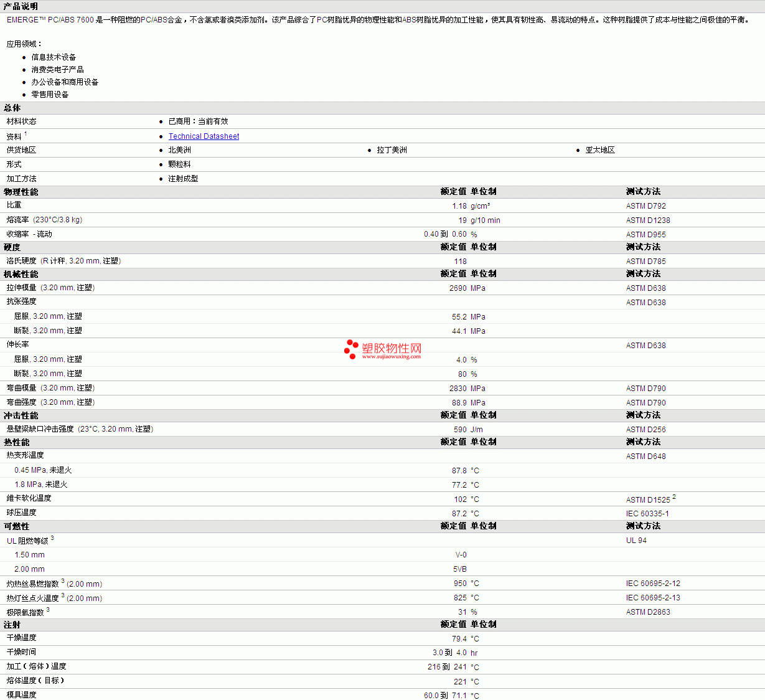Click the '冲击性能' section header
765x700 pixels.
21,415
